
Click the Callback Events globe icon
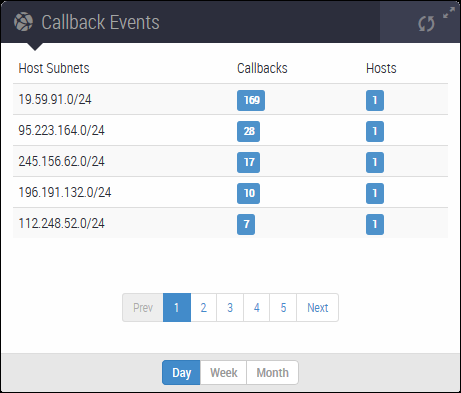point(23,22)
